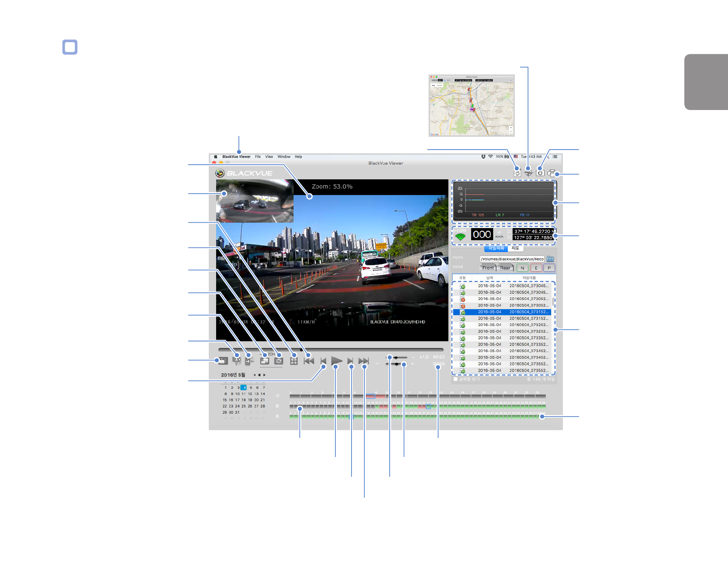Open the Apple menu

coord(216,157)
